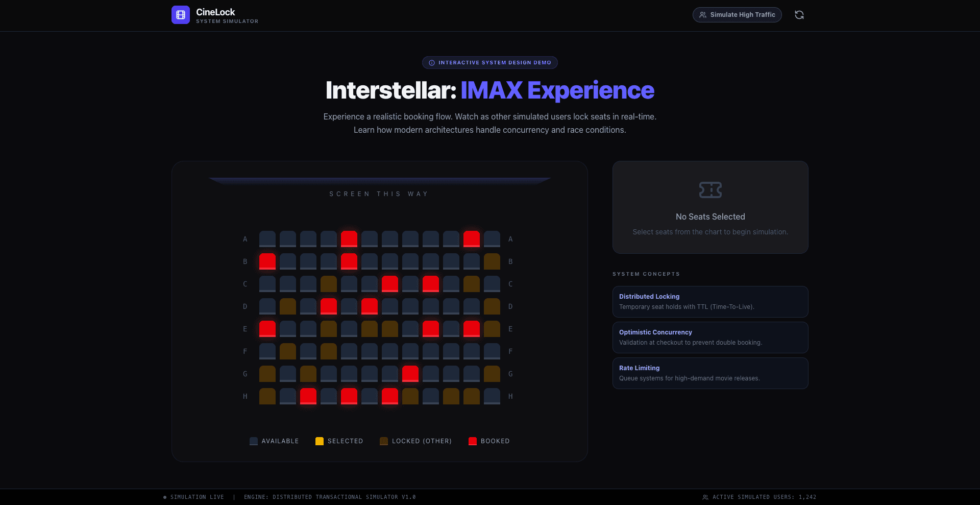Click the Available legend swatch
Viewport: 980px width, 505px height.
pyautogui.click(x=254, y=441)
